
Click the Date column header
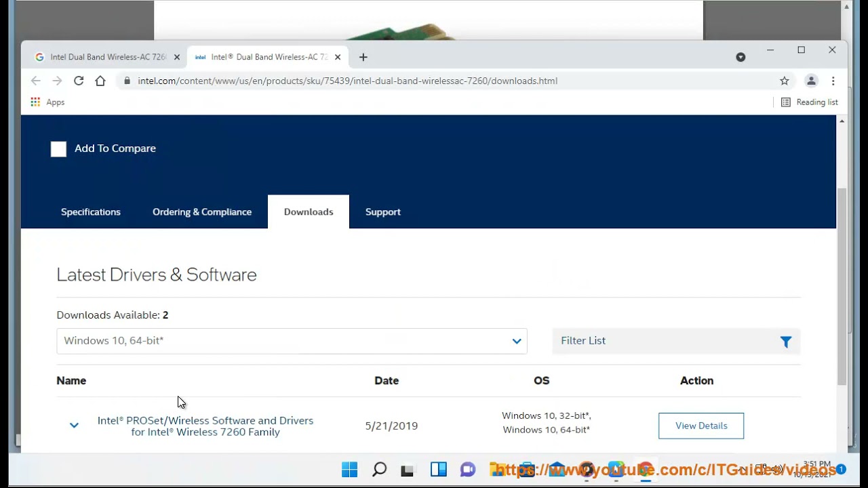387,381
